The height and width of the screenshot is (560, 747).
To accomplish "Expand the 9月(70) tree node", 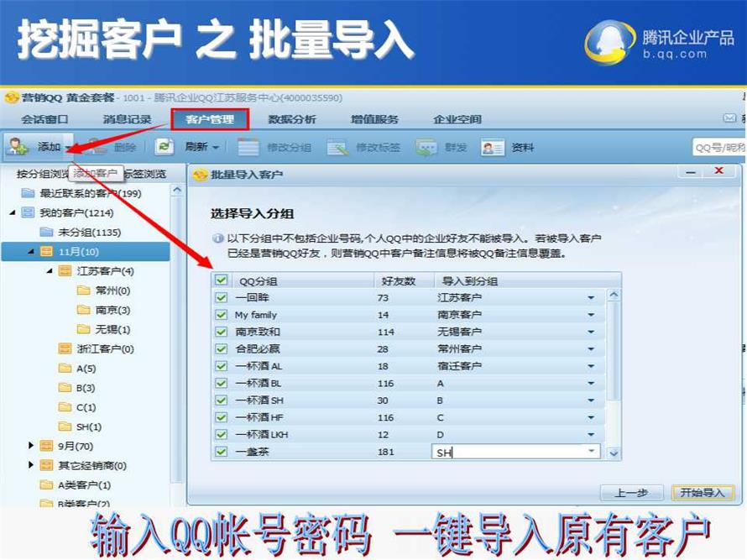I will (x=32, y=446).
